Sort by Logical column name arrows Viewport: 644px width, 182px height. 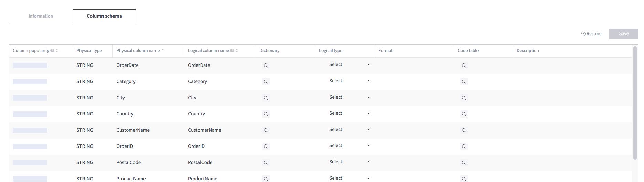click(x=237, y=51)
